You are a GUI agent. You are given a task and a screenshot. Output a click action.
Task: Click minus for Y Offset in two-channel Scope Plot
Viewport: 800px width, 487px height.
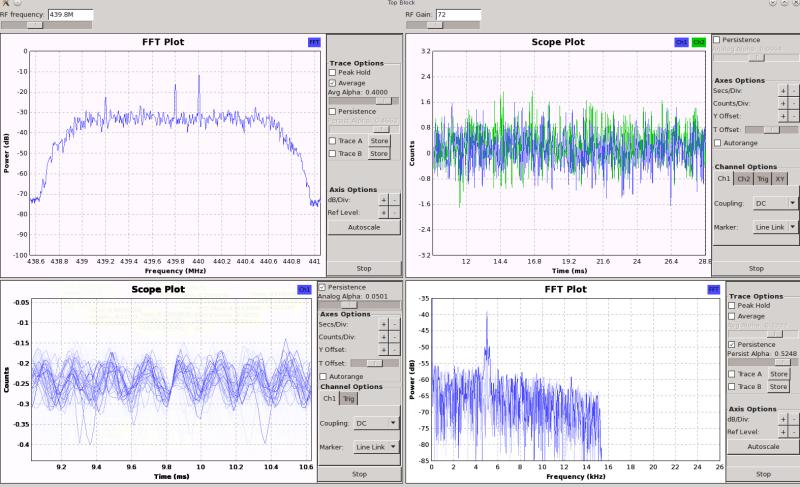point(793,116)
